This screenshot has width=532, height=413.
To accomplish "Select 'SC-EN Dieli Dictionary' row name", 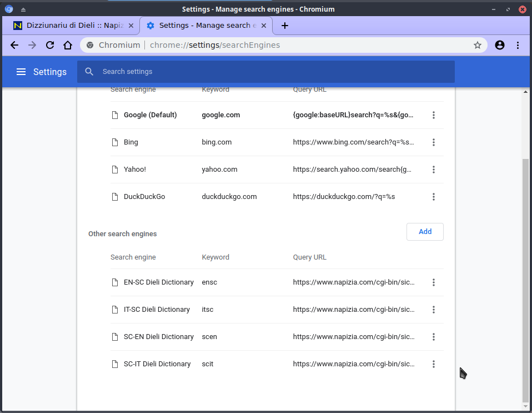I will (159, 337).
